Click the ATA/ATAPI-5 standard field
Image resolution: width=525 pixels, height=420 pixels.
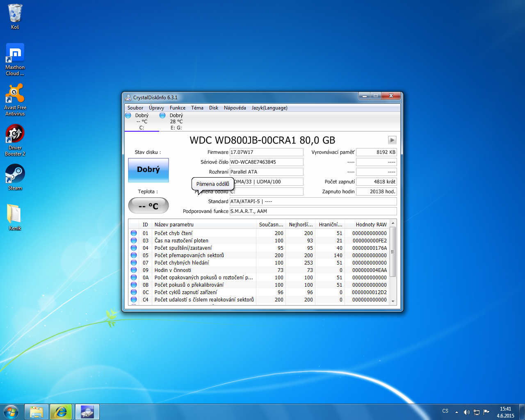(313, 201)
